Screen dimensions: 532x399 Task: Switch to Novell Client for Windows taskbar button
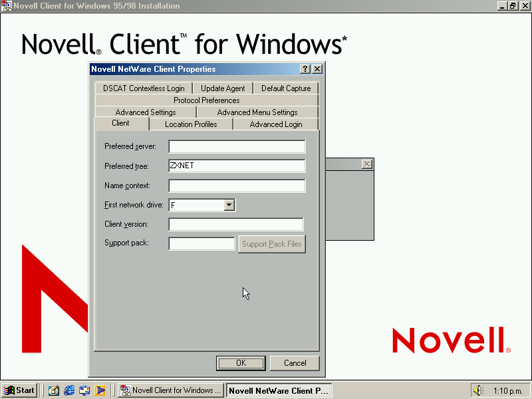(x=171, y=390)
